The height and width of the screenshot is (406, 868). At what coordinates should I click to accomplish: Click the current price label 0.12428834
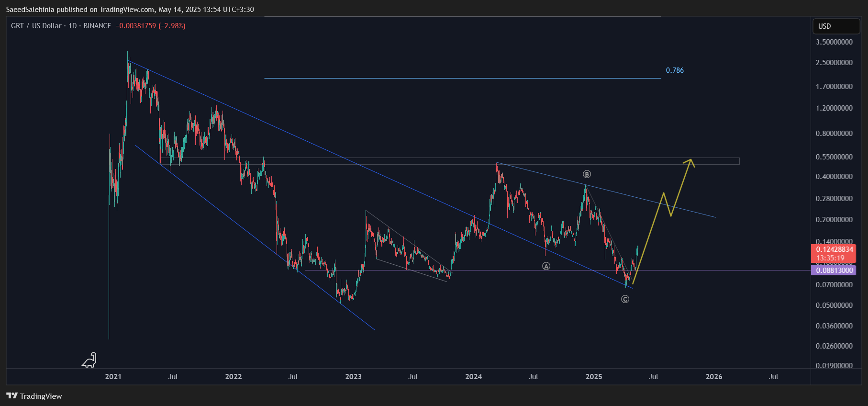835,249
